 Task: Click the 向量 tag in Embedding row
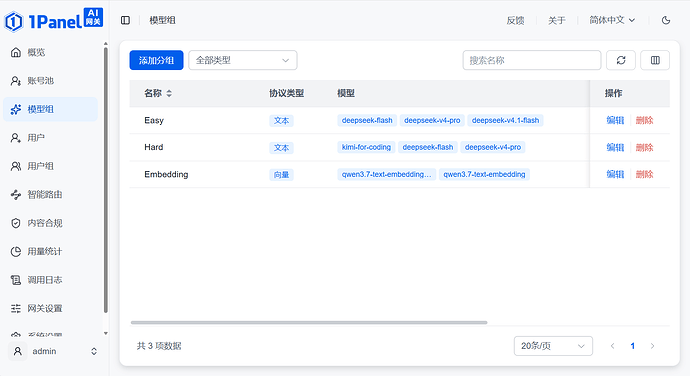pyautogui.click(x=281, y=175)
